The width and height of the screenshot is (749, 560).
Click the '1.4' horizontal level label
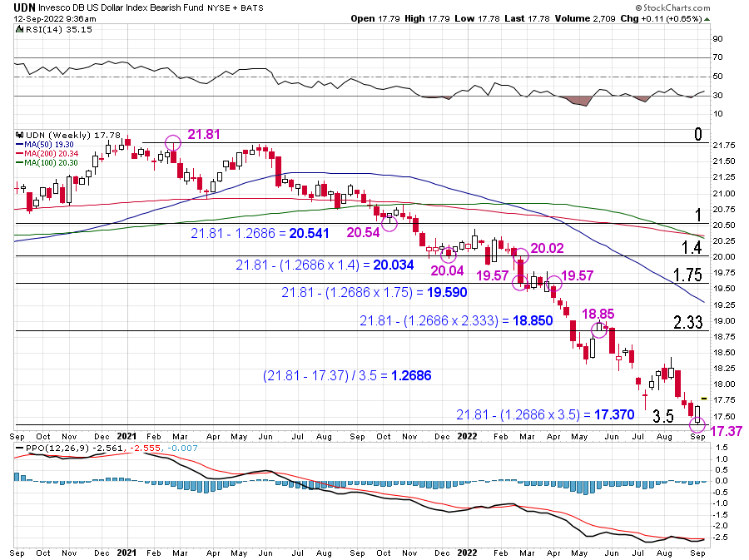click(x=692, y=247)
